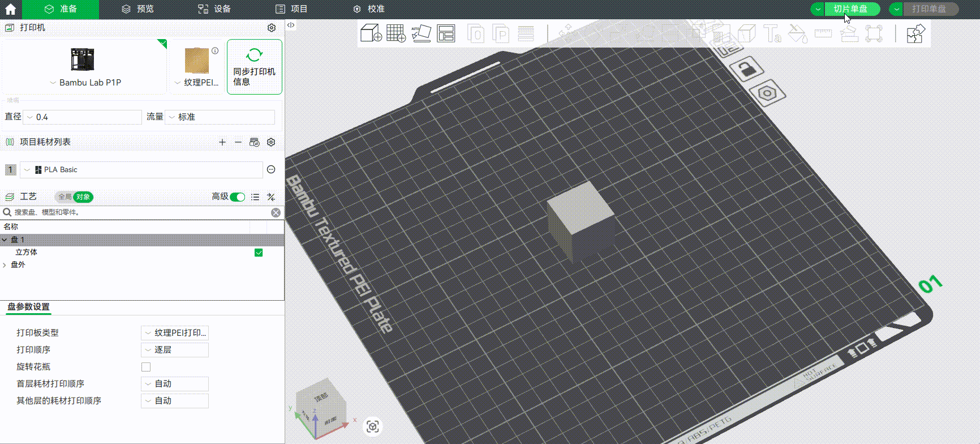Click the compare presets icon

point(271,197)
